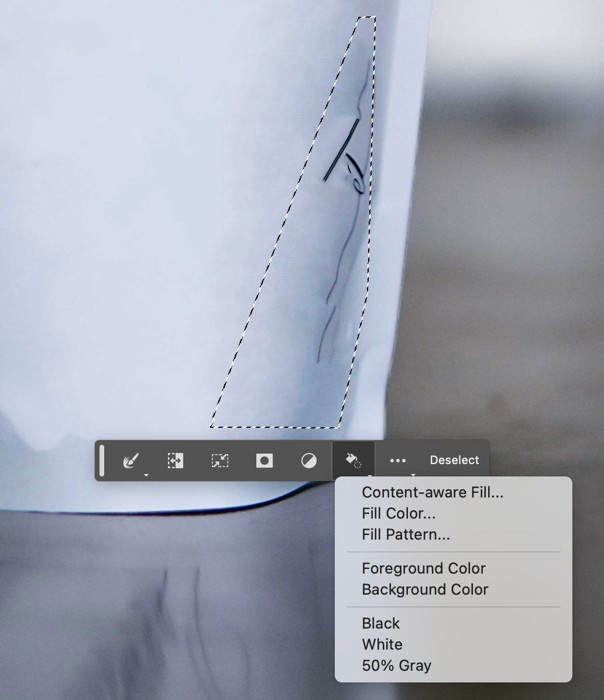Image resolution: width=604 pixels, height=700 pixels.
Task: Select Black from the fill menu
Action: pos(380,623)
